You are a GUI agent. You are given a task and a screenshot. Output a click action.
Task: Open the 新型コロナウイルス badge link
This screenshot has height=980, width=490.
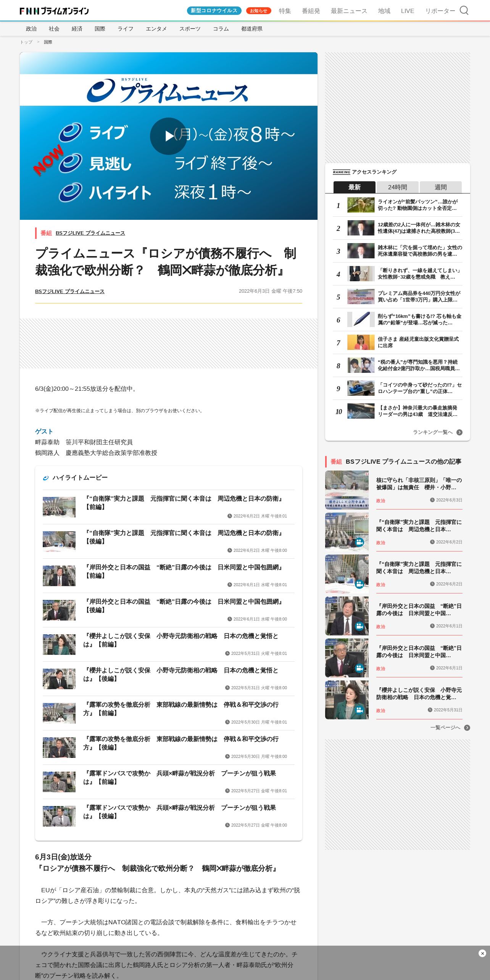point(214,11)
